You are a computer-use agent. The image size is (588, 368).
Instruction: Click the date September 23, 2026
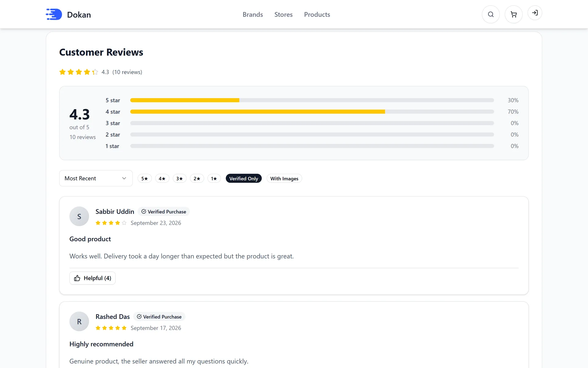pos(156,223)
